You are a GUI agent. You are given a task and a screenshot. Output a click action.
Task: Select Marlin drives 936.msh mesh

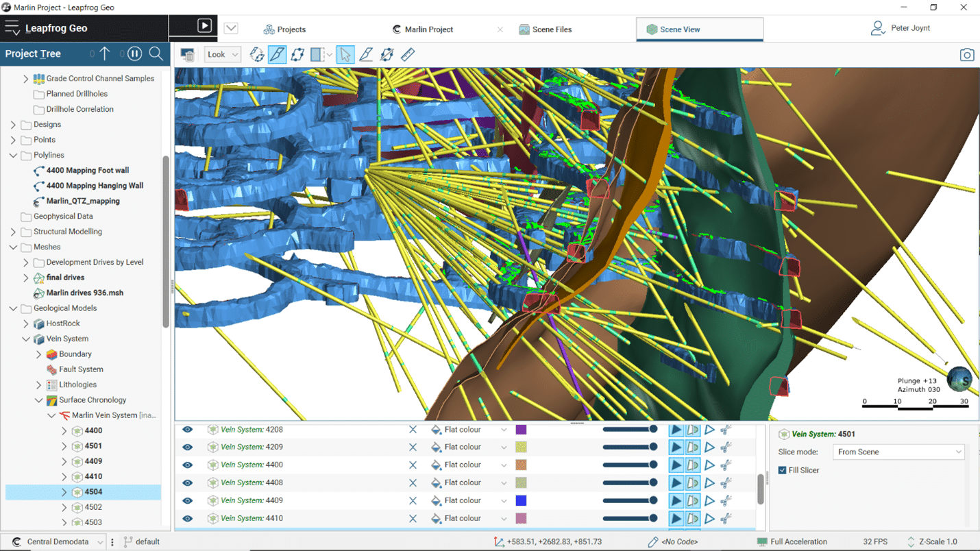coord(85,293)
